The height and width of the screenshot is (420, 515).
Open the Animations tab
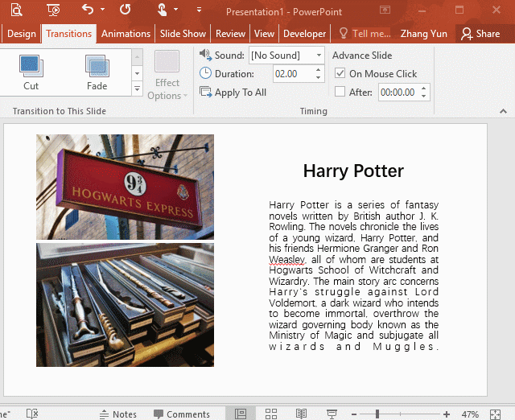click(x=126, y=34)
